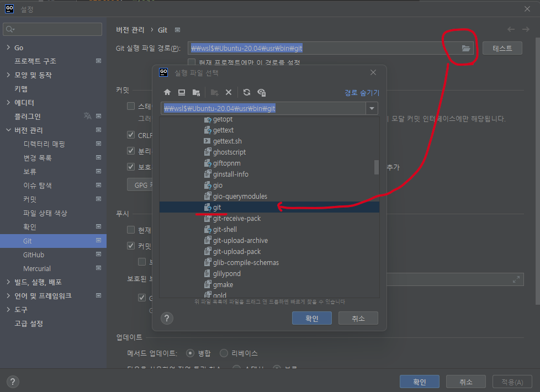Screen dimensions: 540x392
Task: Click the show hidden files toolbar icon
Action: point(261,92)
